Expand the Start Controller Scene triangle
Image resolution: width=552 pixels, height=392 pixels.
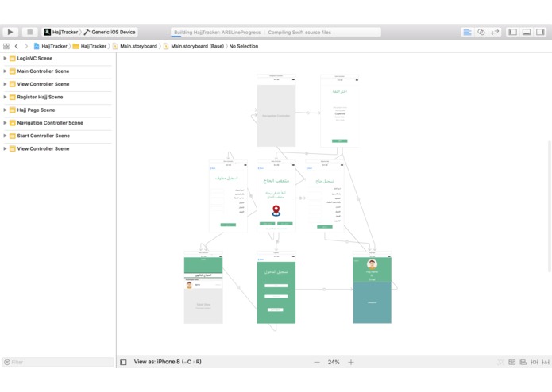[5, 136]
